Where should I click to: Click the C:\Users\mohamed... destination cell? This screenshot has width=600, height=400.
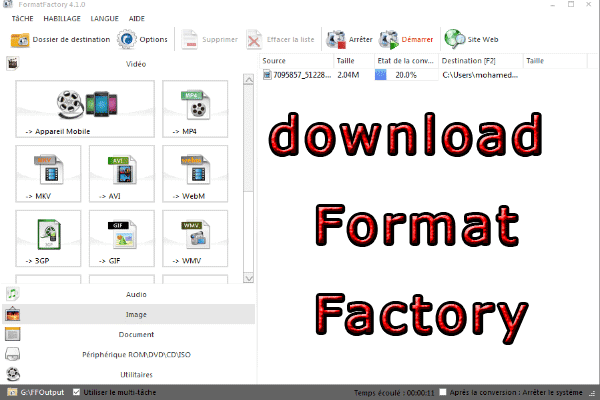[x=480, y=75]
